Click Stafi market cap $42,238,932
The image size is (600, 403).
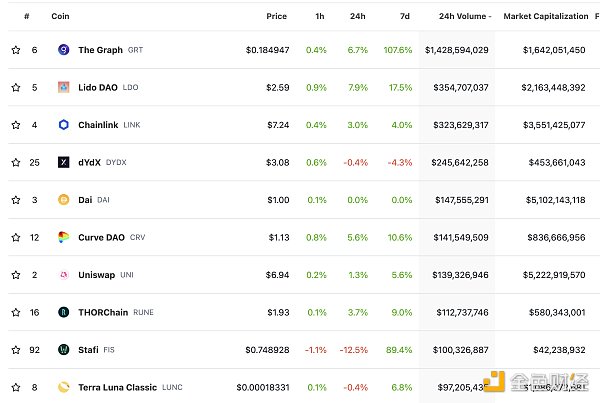click(559, 350)
